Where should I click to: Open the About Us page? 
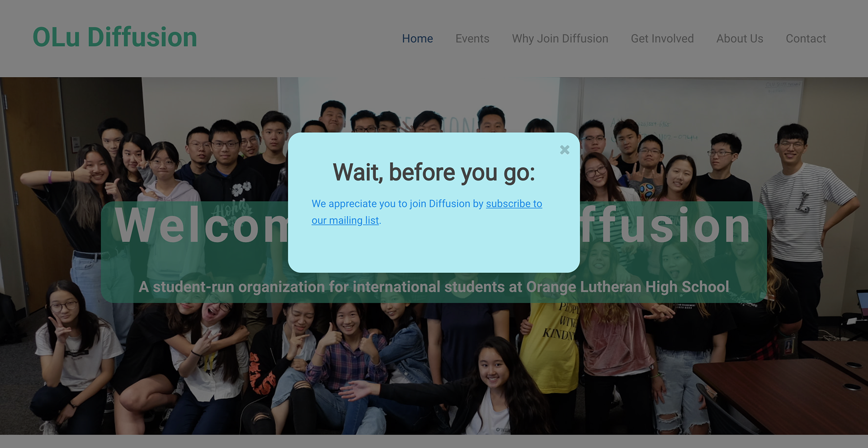click(x=740, y=39)
